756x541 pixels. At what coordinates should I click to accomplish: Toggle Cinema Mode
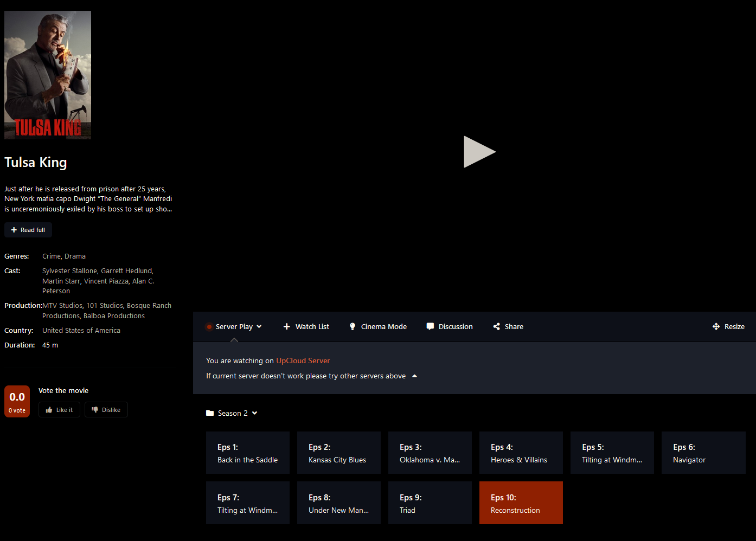[x=378, y=326]
